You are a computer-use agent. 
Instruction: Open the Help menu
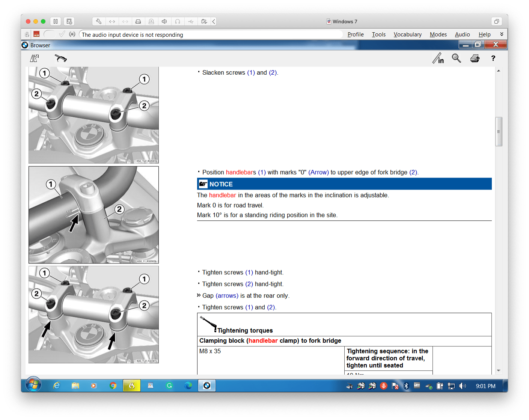point(485,35)
